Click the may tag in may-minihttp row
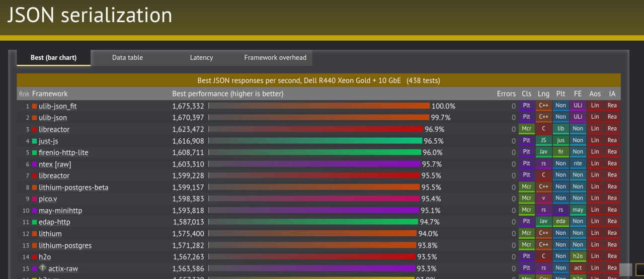Screen dimensions: 644x279 [x=578, y=210]
